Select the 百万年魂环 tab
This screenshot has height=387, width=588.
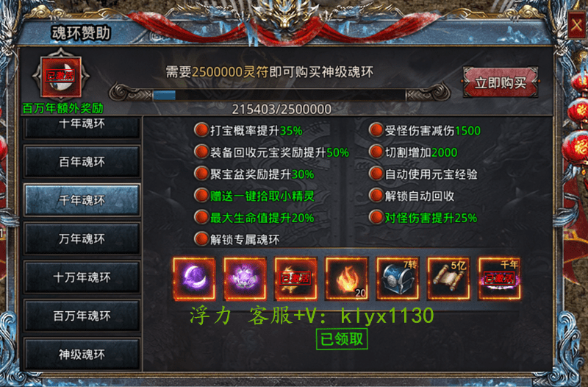(82, 316)
